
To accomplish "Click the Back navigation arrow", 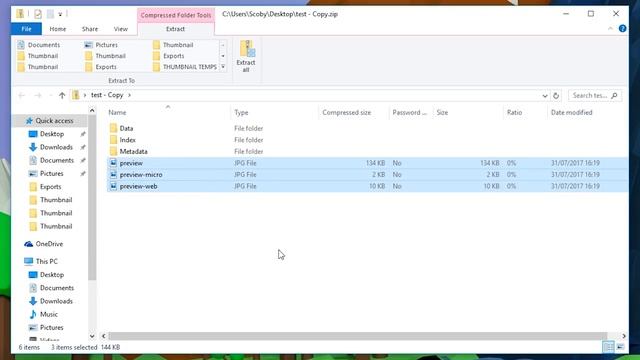I will point(22,96).
